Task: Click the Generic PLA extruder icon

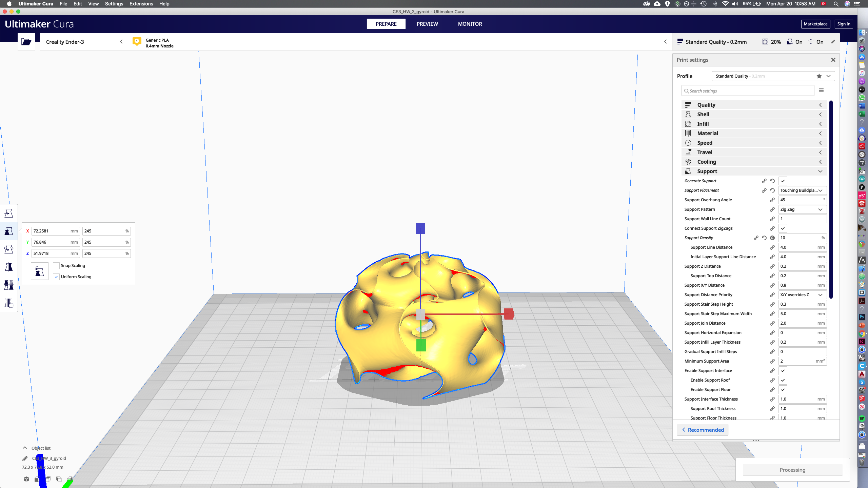Action: [137, 42]
